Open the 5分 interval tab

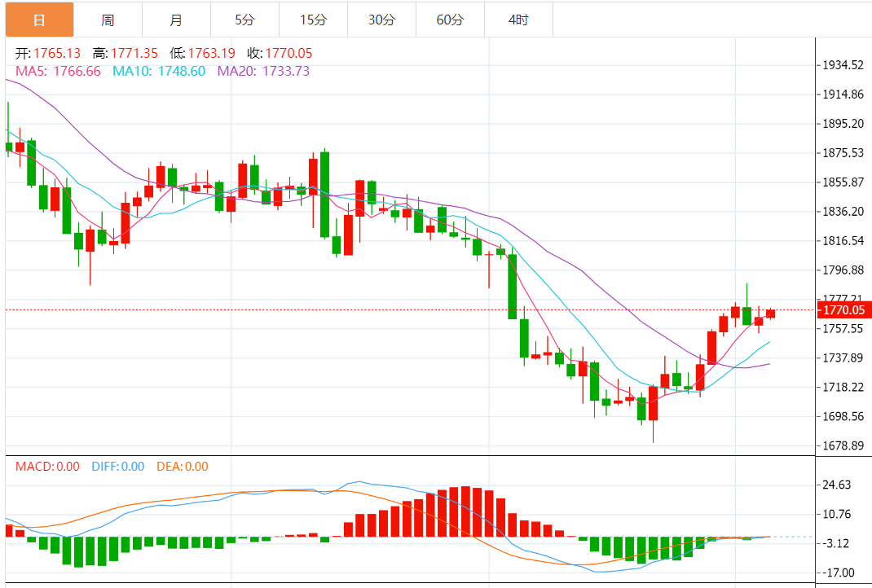click(244, 20)
